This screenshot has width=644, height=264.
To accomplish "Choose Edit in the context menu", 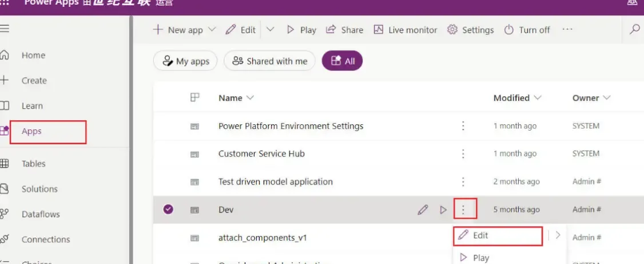I will point(498,235).
